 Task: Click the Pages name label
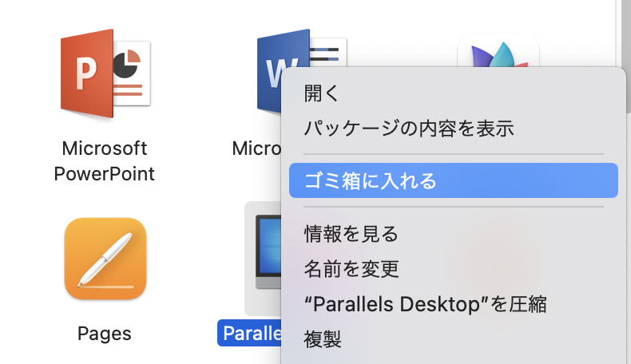pyautogui.click(x=104, y=334)
